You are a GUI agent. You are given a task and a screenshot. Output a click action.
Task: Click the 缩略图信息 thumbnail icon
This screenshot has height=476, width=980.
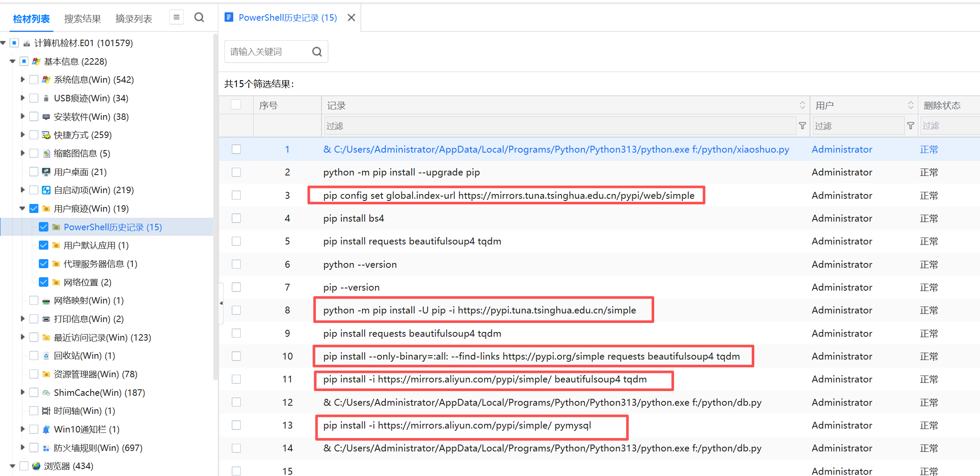click(x=46, y=153)
